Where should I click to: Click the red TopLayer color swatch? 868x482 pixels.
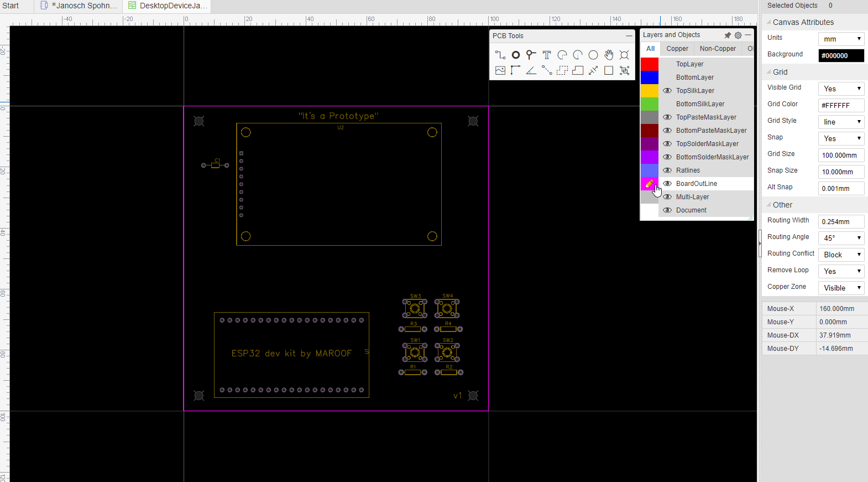tap(650, 64)
